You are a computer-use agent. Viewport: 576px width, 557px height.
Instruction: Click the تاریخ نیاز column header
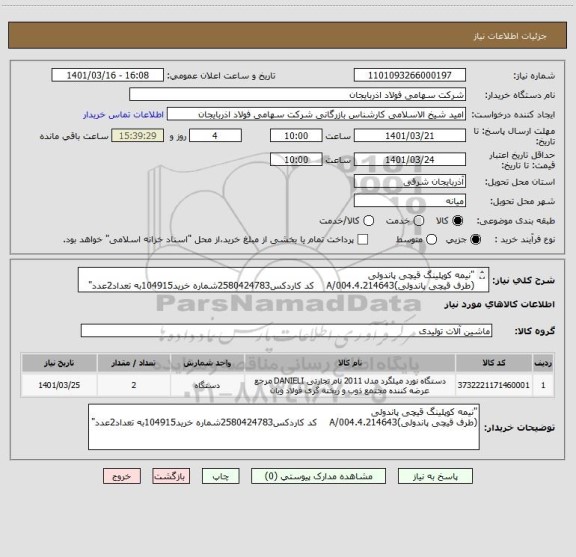coord(59,363)
